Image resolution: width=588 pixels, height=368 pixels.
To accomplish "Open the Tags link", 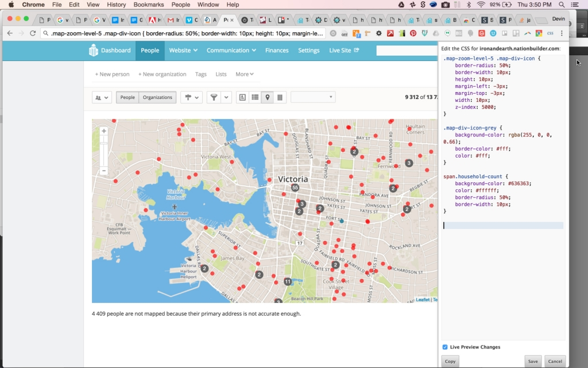I will [200, 74].
